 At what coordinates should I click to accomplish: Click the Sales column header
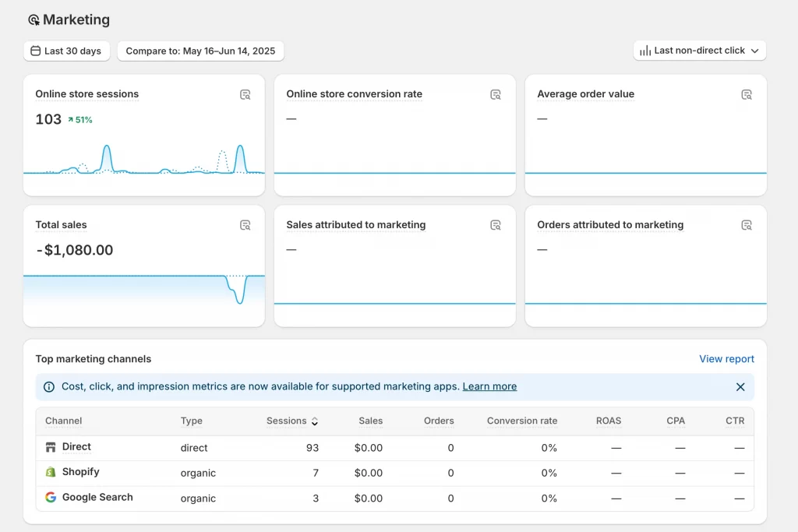370,421
